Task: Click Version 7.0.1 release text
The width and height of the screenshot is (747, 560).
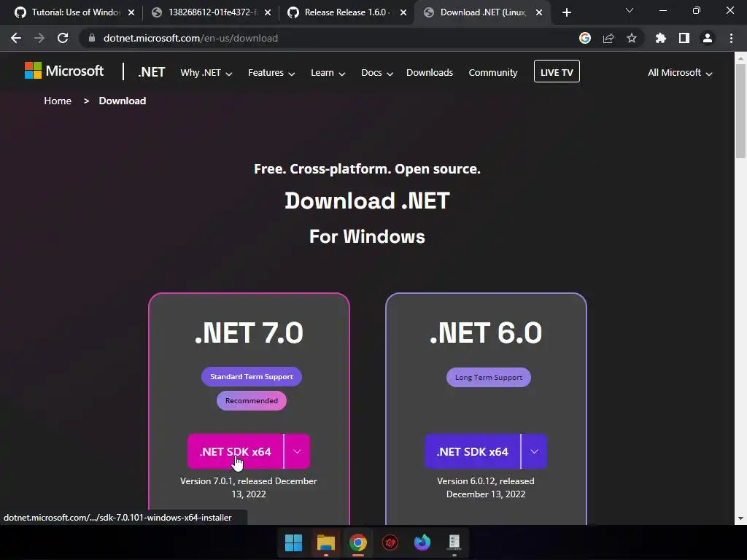Action: click(x=249, y=488)
